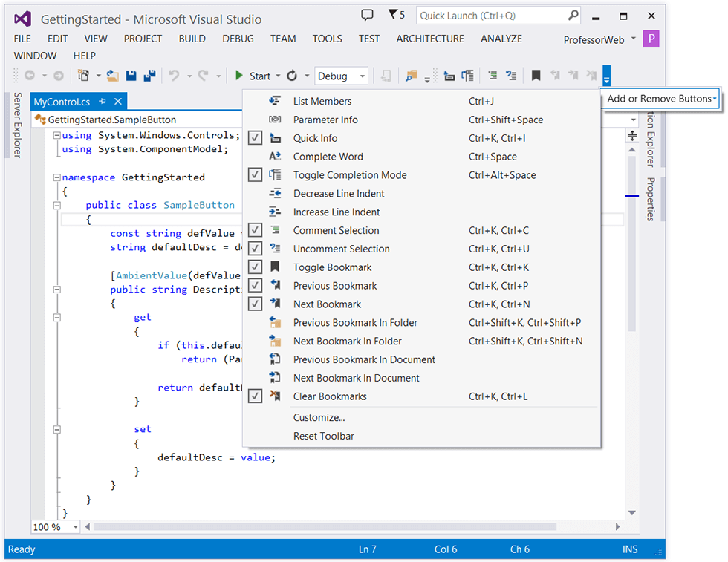728x562 pixels.
Task: Click the Add or Remove Buttons dropdown
Action: [661, 99]
